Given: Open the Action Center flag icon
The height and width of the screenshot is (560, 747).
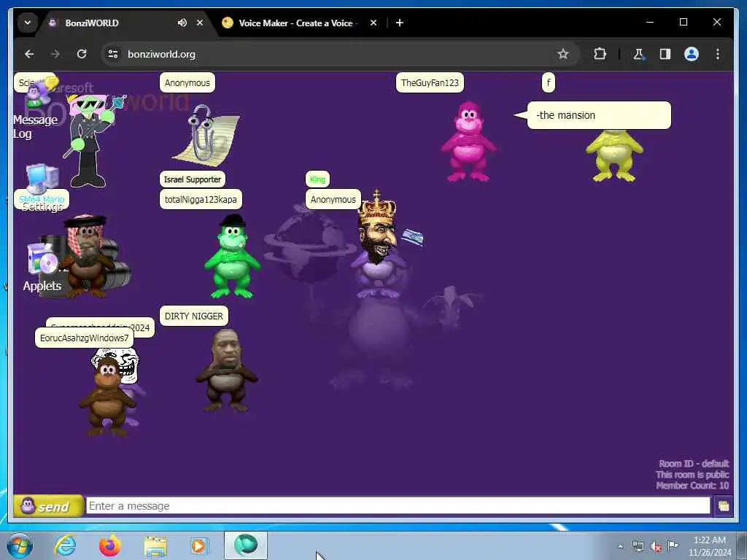Looking at the screenshot, I should 673,545.
